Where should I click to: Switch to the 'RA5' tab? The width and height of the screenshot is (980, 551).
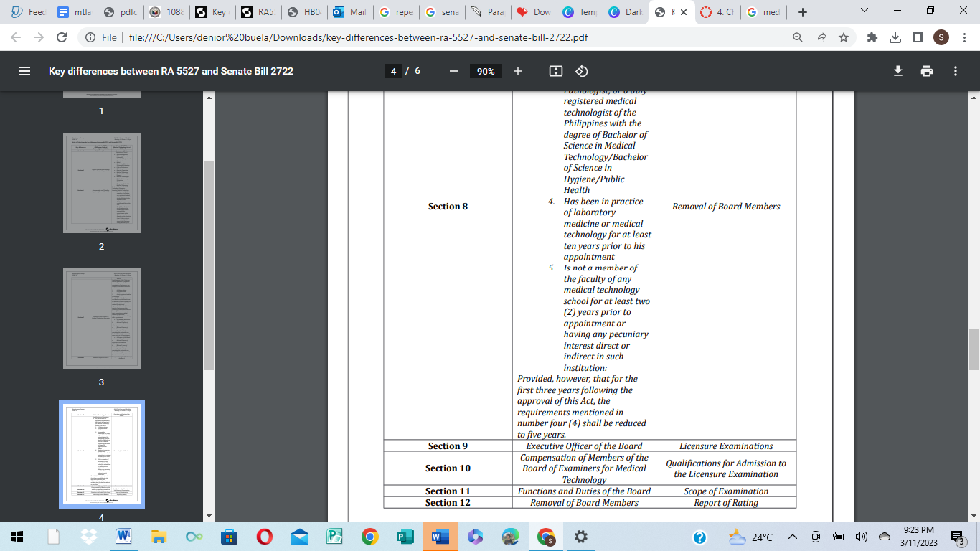pyautogui.click(x=258, y=12)
